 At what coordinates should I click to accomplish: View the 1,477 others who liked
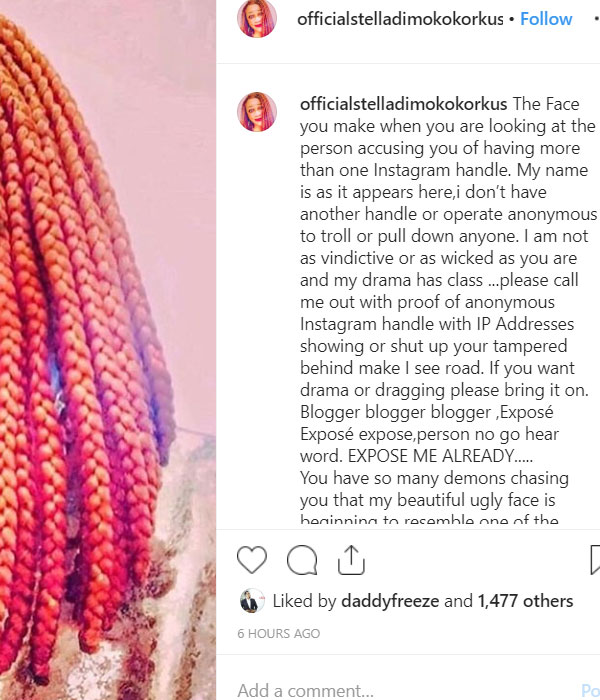click(x=525, y=601)
